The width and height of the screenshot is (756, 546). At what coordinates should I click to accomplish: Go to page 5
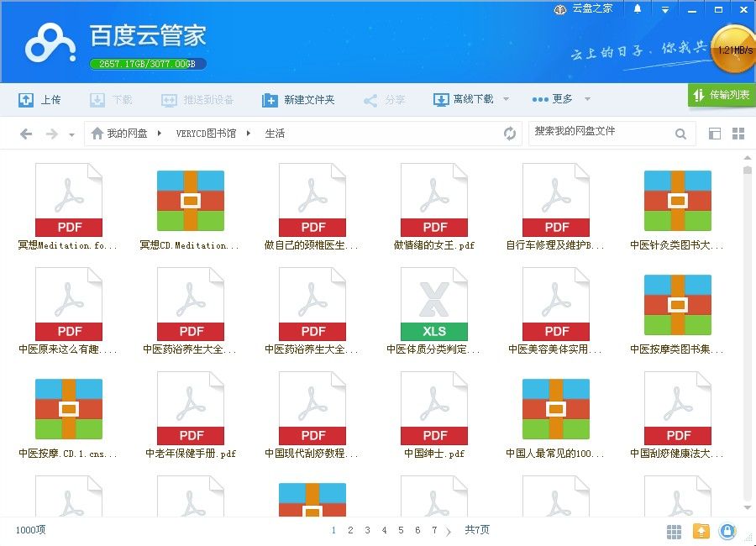click(401, 530)
